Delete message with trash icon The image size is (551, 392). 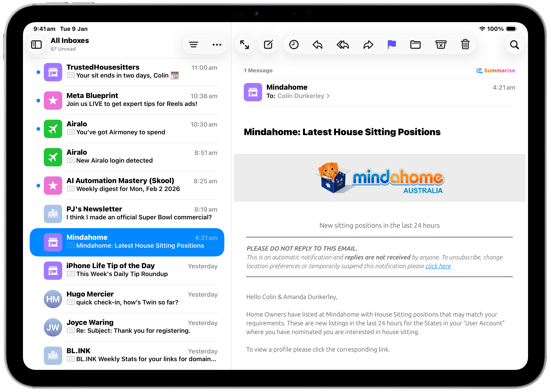[x=465, y=45]
